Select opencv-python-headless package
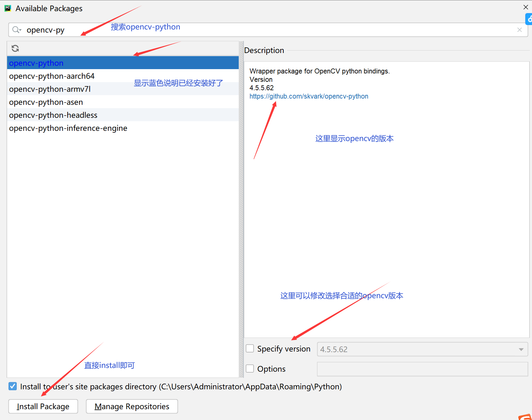 tap(123, 115)
